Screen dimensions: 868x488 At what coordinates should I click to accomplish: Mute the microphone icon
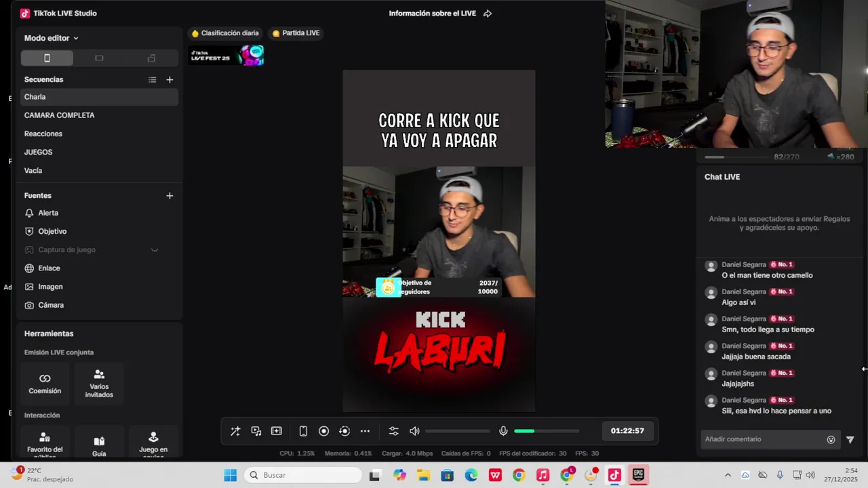tap(503, 431)
